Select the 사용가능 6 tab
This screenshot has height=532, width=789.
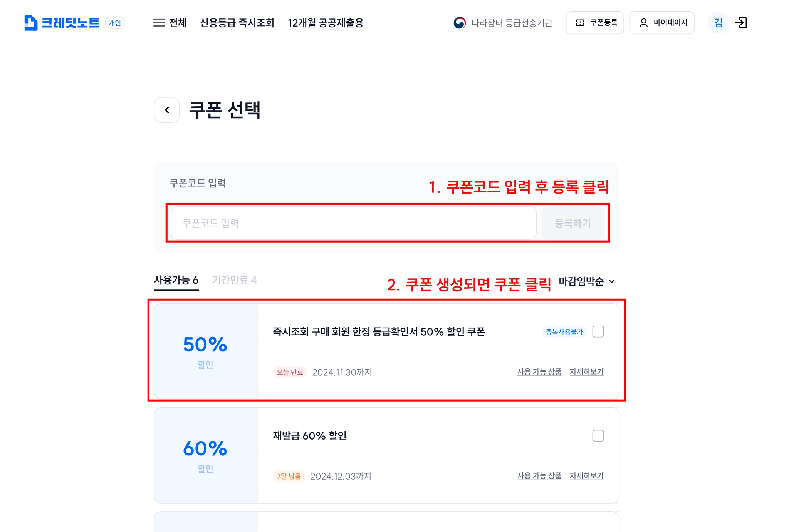(176, 280)
